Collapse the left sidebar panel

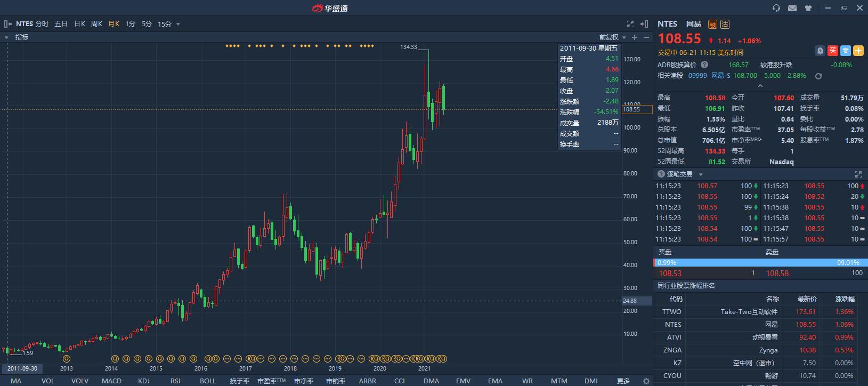point(7,24)
